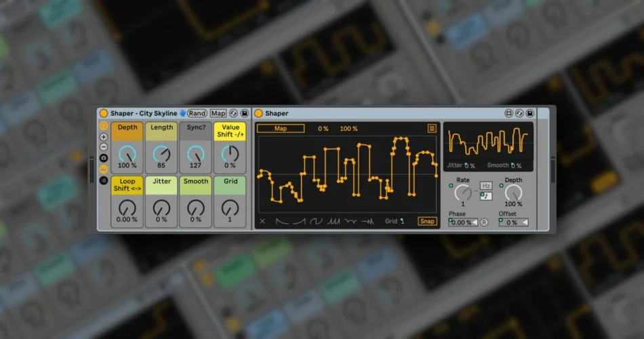Image resolution: width=644 pixels, height=339 pixels.
Task: Click the Length macro knob
Action: [x=161, y=154]
